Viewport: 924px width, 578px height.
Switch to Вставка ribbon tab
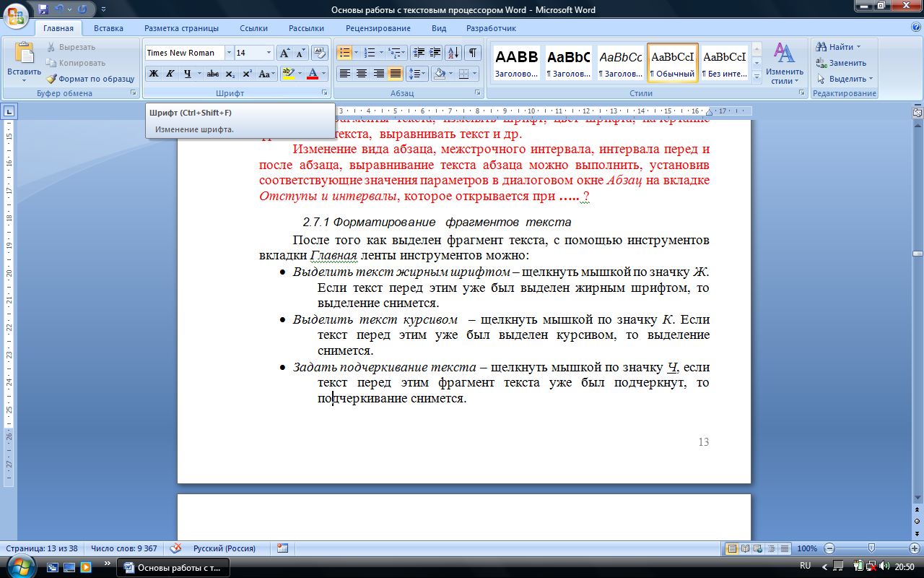point(108,28)
